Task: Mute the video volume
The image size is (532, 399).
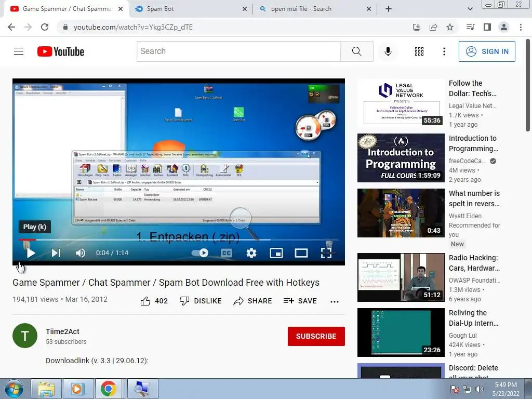Action: 81,253
